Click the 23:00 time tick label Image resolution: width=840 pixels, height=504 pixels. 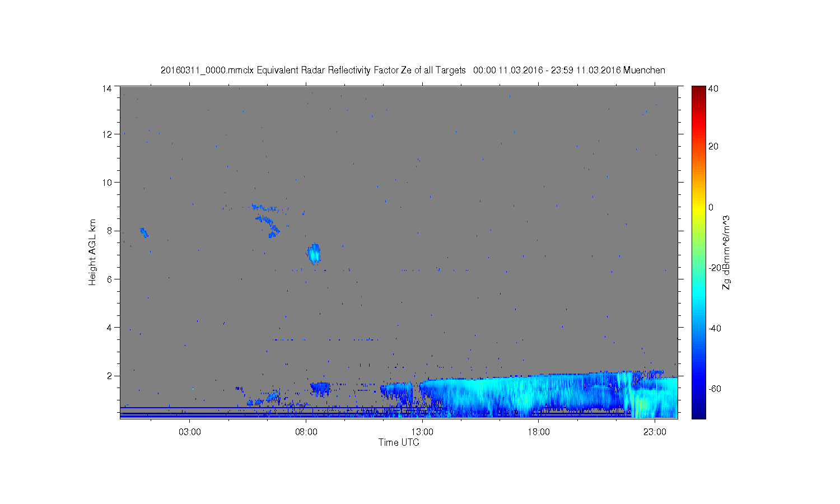(655, 432)
